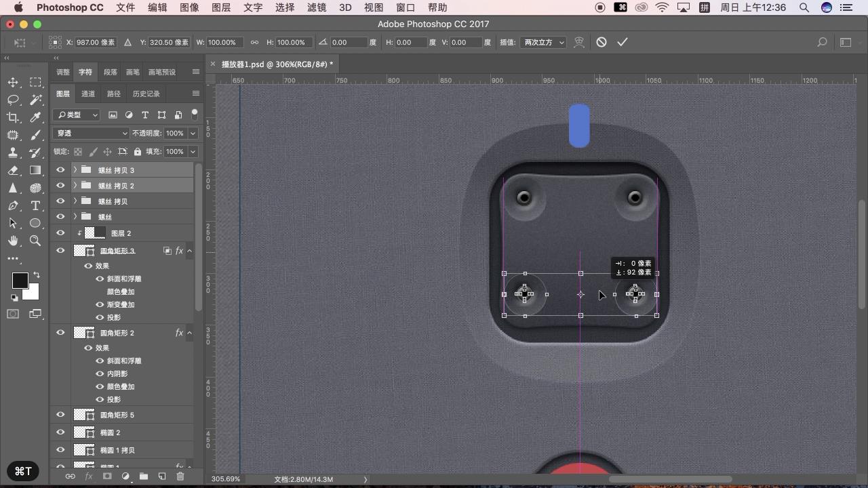
Task: Switch to the 段落 tab
Action: tap(111, 72)
